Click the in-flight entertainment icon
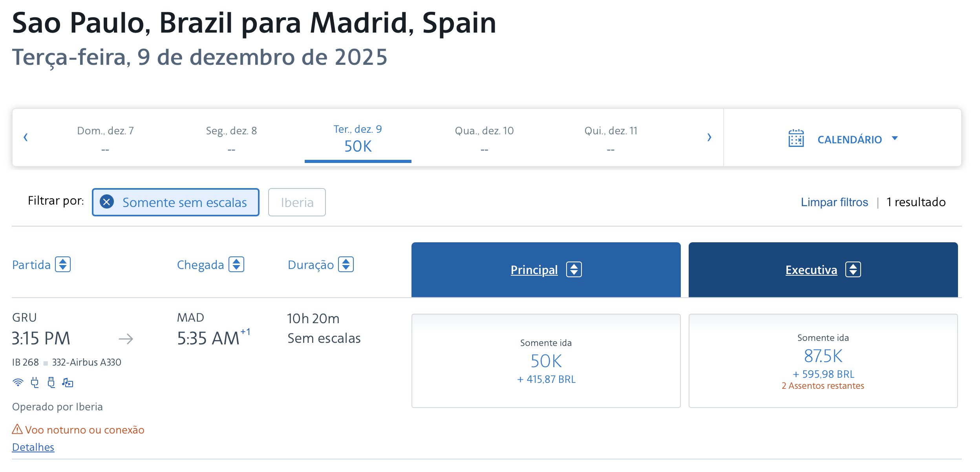Image resolution: width=980 pixels, height=472 pixels. pos(68,382)
